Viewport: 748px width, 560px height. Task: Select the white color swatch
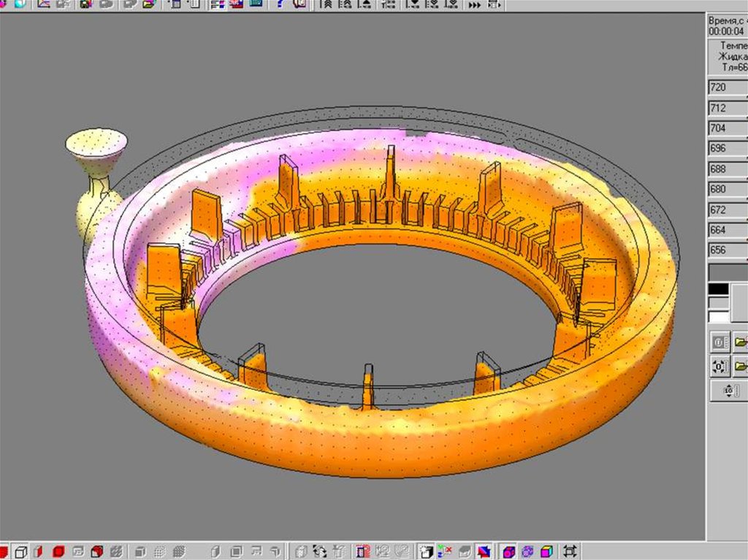click(719, 317)
